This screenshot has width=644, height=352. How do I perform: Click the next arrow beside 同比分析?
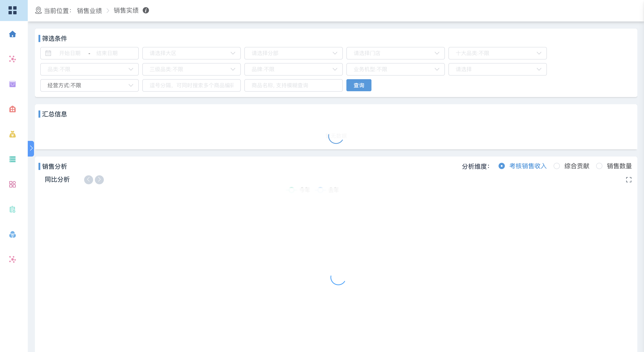99,180
